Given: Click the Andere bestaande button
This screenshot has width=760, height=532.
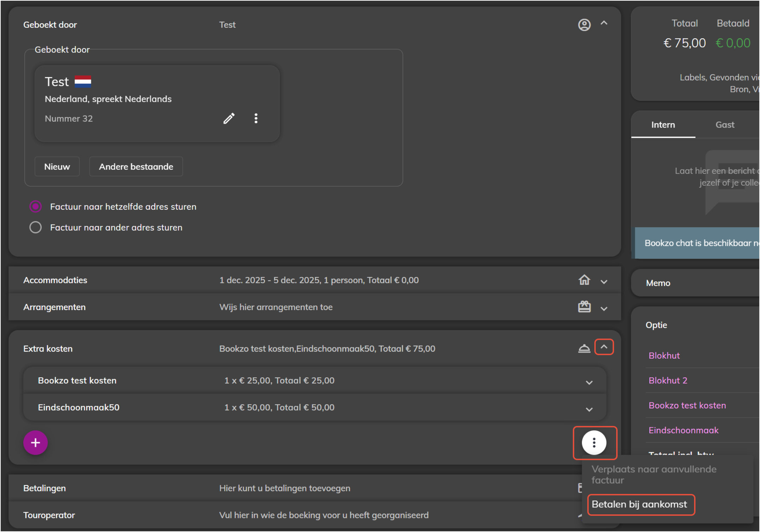Looking at the screenshot, I should click(x=136, y=167).
